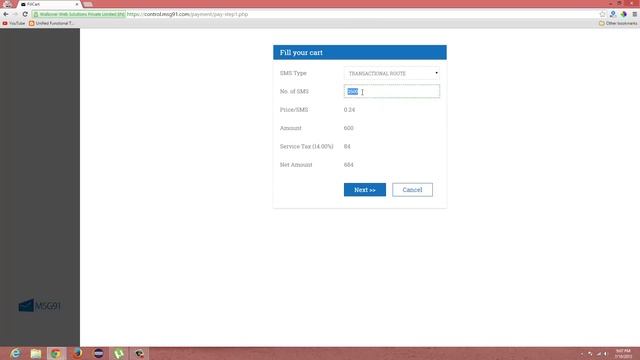Click the No. of SMS input field

click(x=392, y=91)
